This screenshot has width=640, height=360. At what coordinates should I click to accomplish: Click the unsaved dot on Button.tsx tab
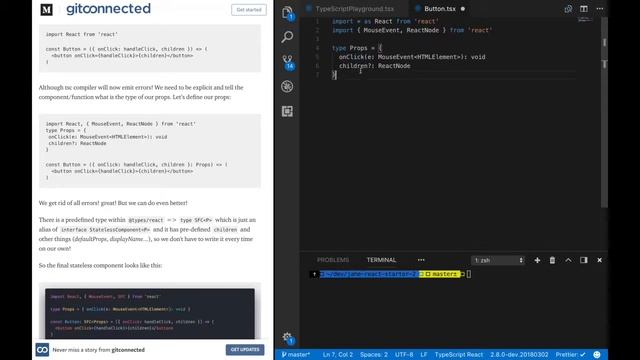(x=463, y=9)
